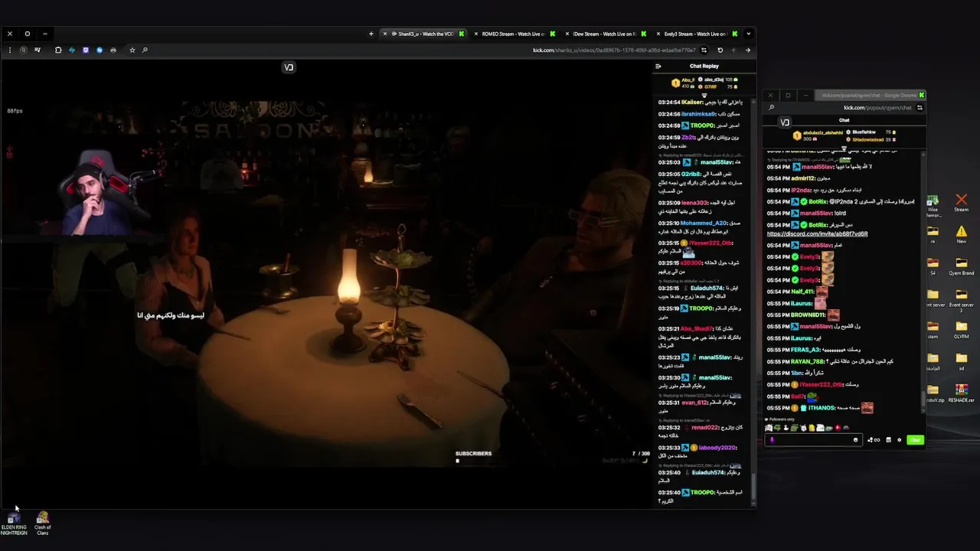This screenshot has width=980, height=551.
Task: Close the ROMEO Stream tab
Action: 476,34
